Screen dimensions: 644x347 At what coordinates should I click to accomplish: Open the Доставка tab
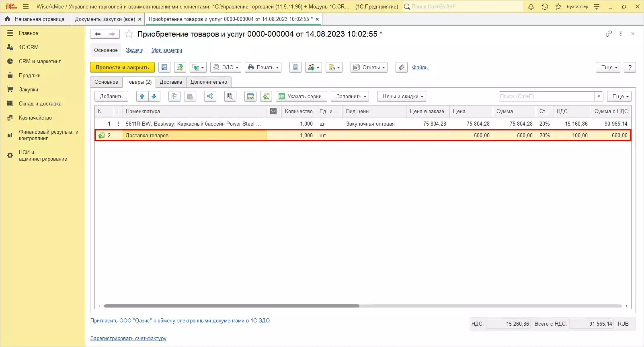171,82
